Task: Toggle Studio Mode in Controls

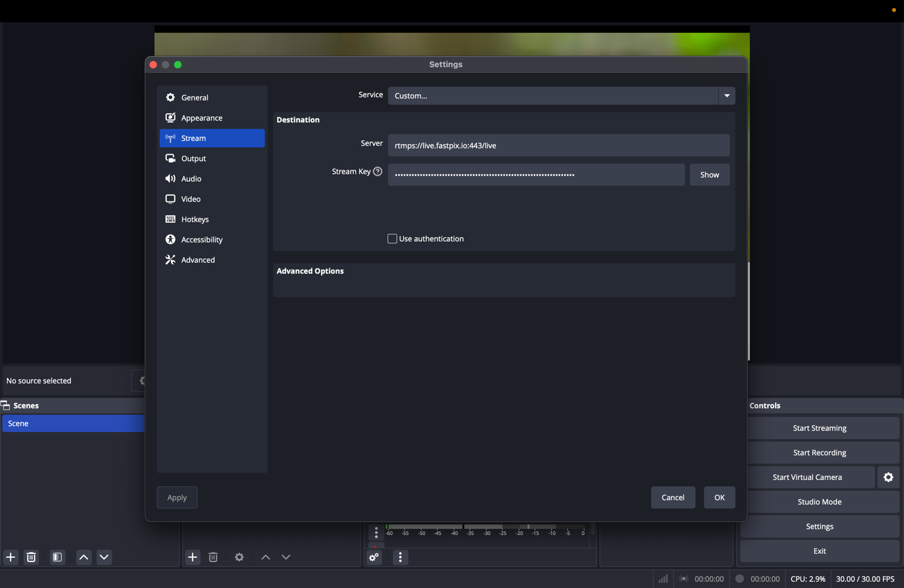Action: [819, 501]
